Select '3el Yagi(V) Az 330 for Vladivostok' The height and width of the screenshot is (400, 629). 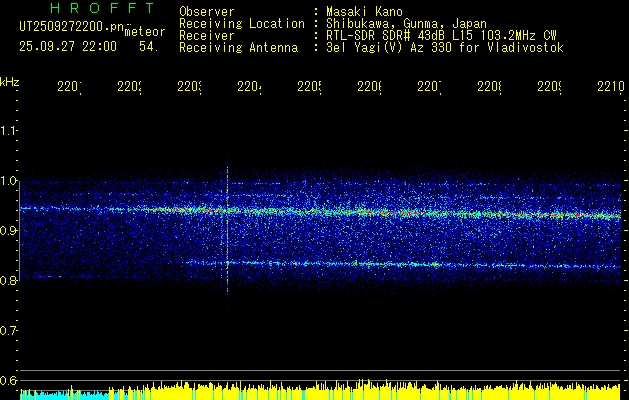(x=445, y=48)
